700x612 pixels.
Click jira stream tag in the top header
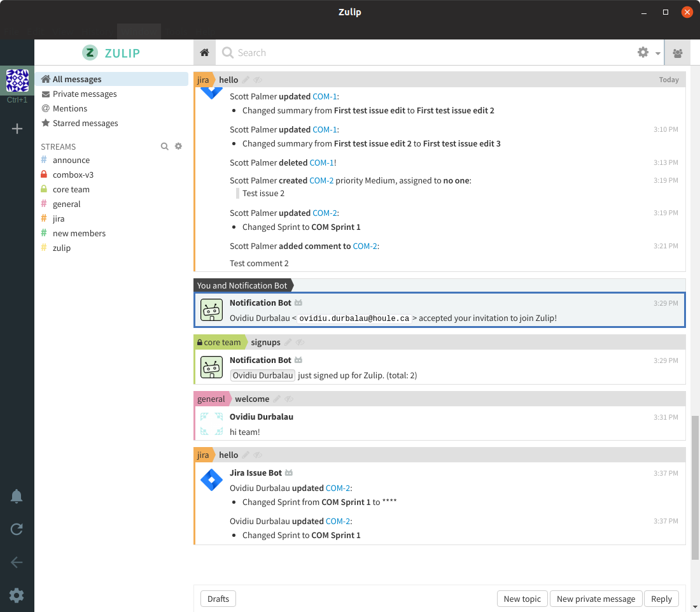(203, 80)
